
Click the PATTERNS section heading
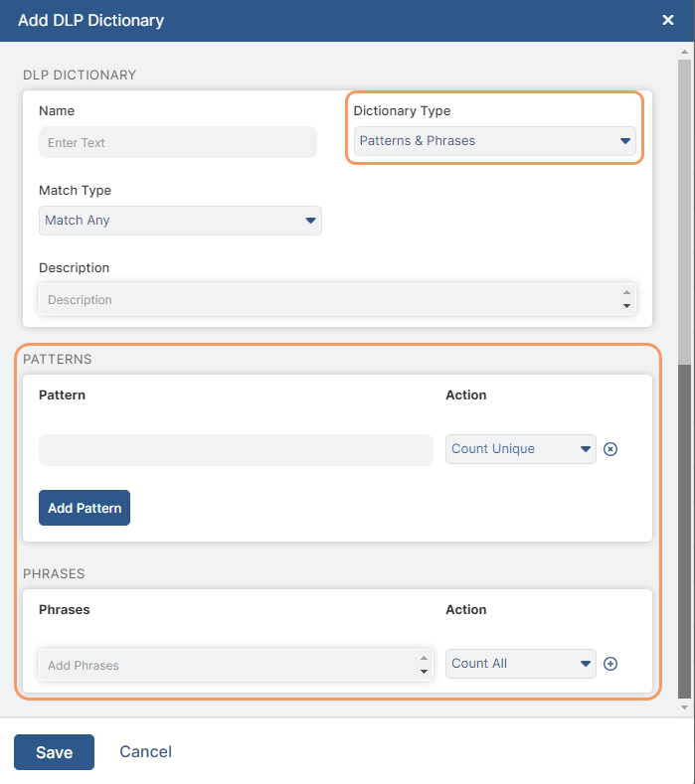coord(58,360)
